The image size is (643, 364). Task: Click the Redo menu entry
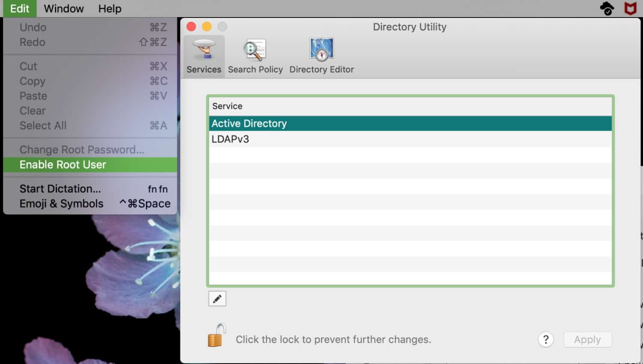point(90,42)
